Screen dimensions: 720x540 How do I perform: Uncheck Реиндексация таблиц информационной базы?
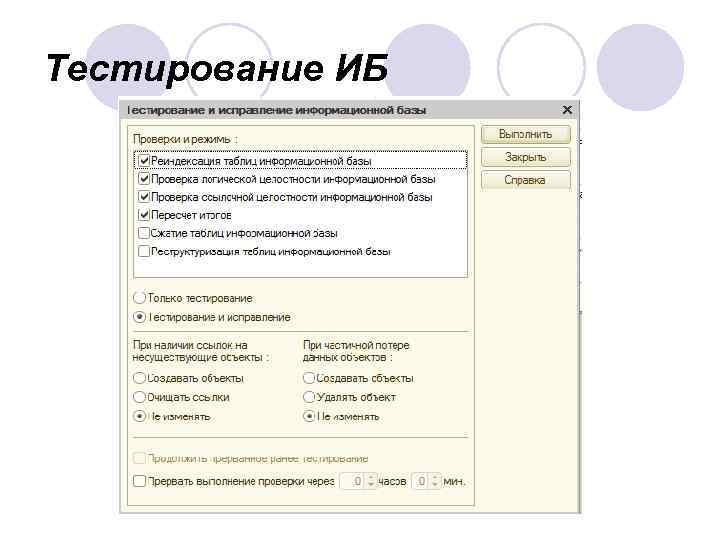pyautogui.click(x=144, y=161)
